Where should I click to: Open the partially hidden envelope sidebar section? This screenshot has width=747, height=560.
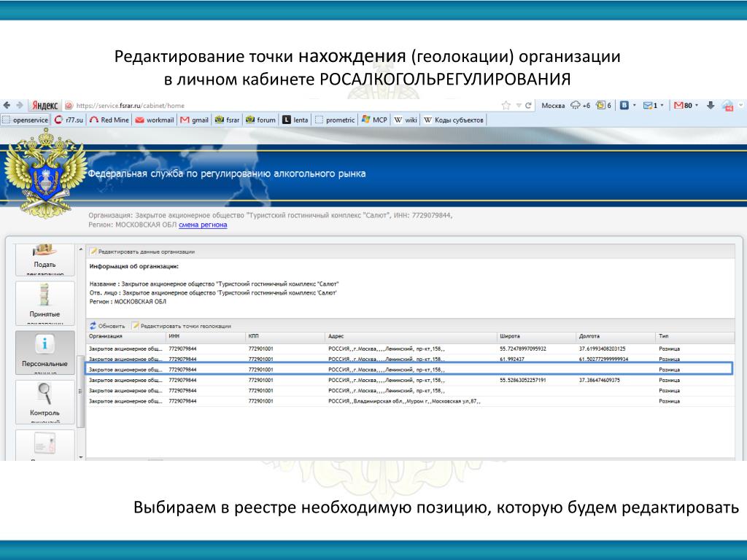[x=44, y=446]
